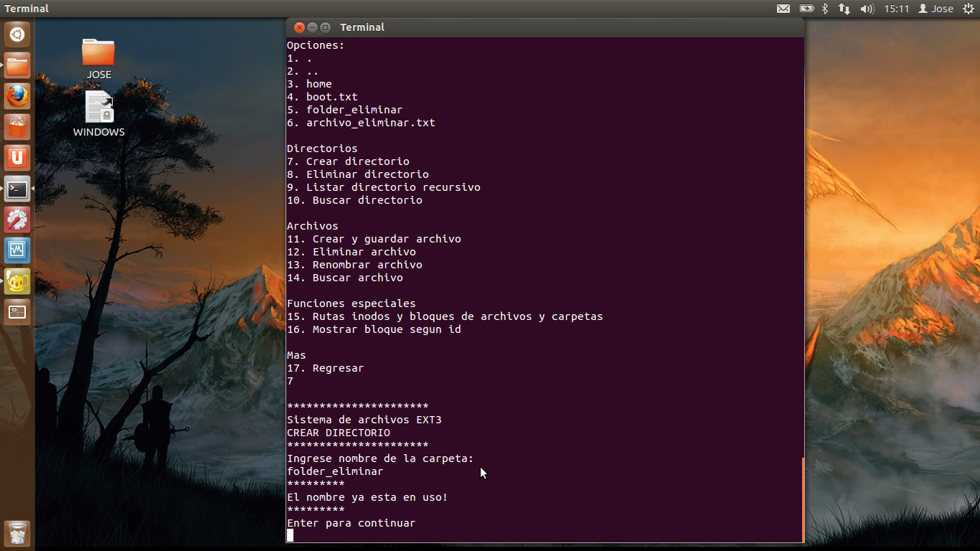
Task: Click '15. Rutas inodos y bloques' line
Action: [x=445, y=316]
